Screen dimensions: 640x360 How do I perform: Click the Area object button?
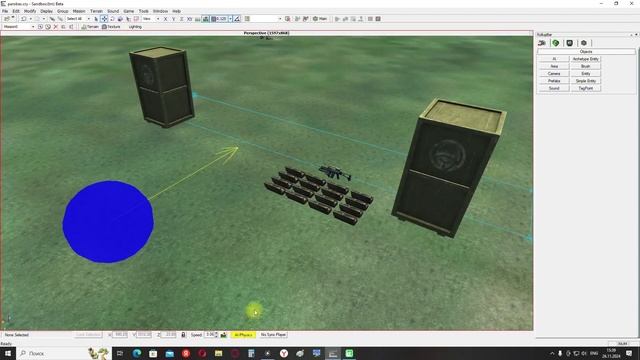pos(554,66)
